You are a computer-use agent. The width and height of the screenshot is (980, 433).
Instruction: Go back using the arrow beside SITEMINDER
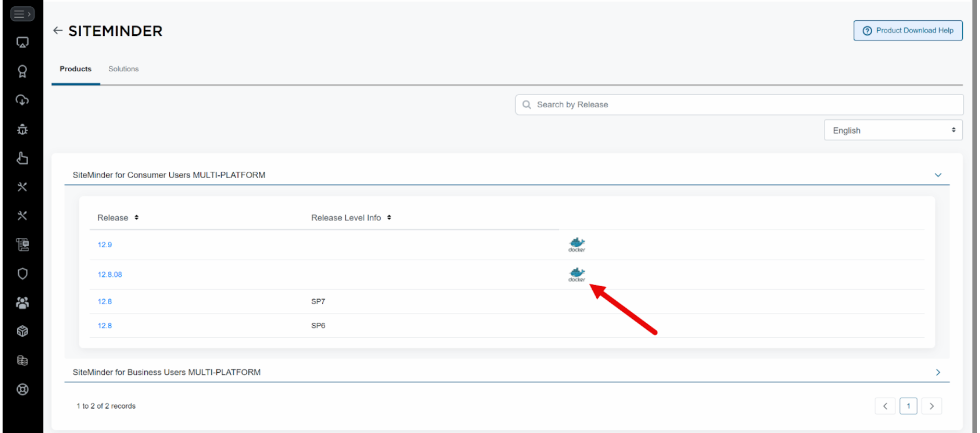tap(58, 31)
